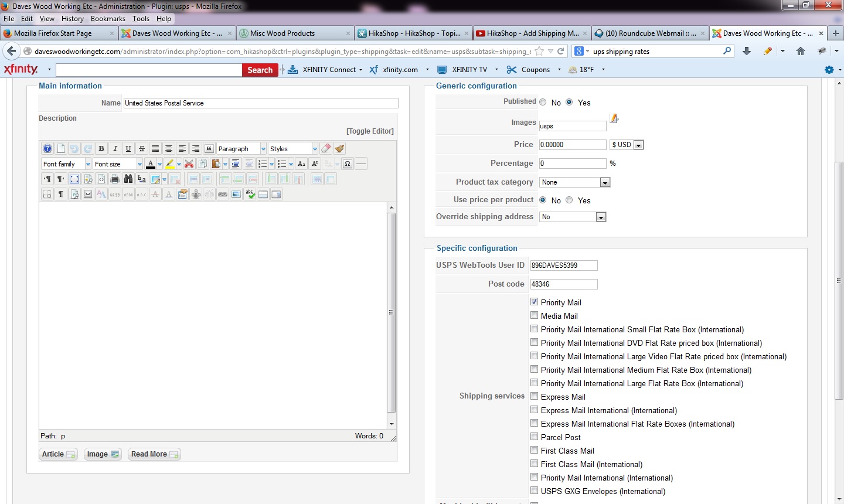
Task: Switch to the Misc Wood Products tab
Action: [x=295, y=33]
